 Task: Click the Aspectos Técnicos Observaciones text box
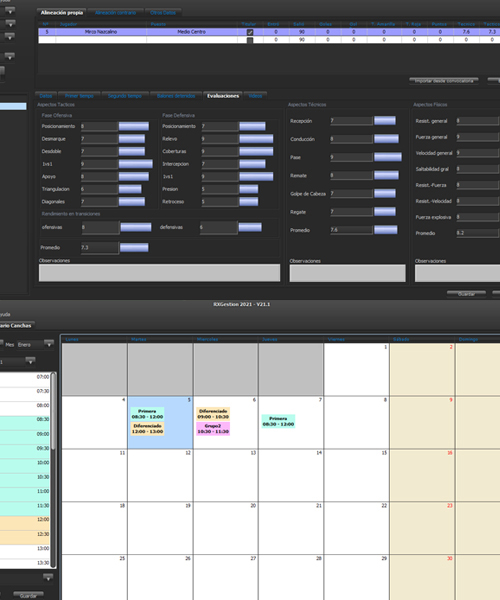[x=347, y=273]
